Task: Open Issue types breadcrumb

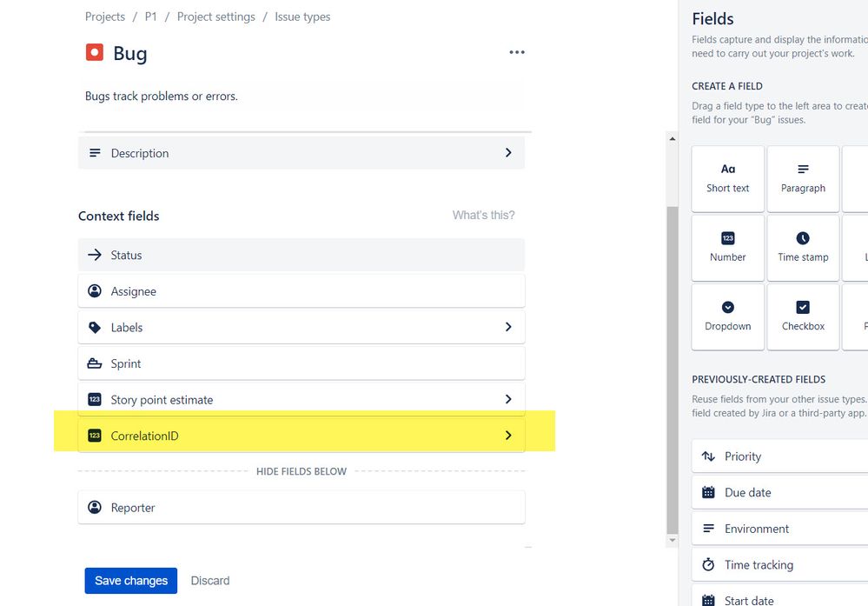Action: click(x=302, y=17)
